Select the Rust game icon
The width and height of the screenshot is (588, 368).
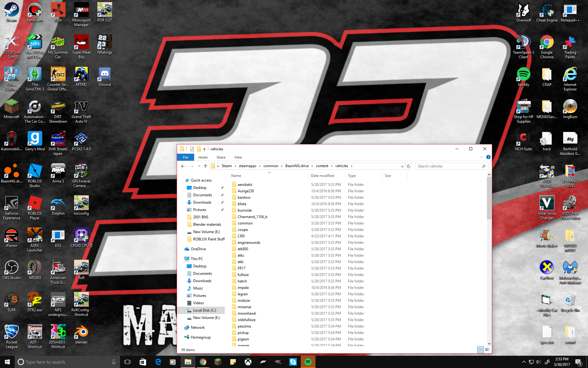click(x=58, y=13)
